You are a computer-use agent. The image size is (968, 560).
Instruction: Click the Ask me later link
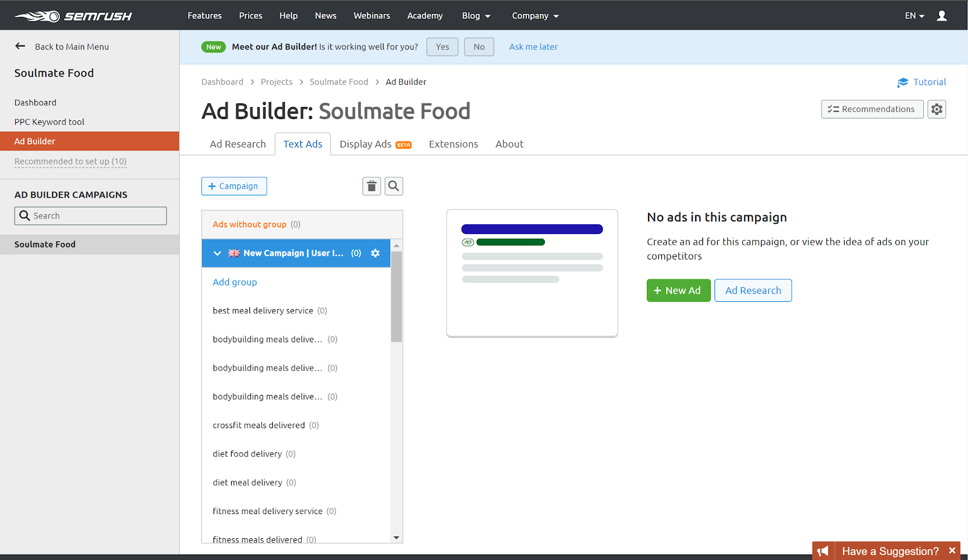point(533,47)
